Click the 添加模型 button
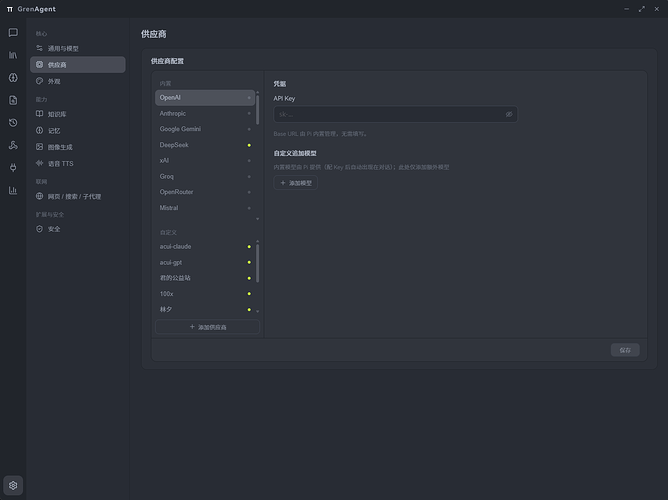 (x=296, y=183)
